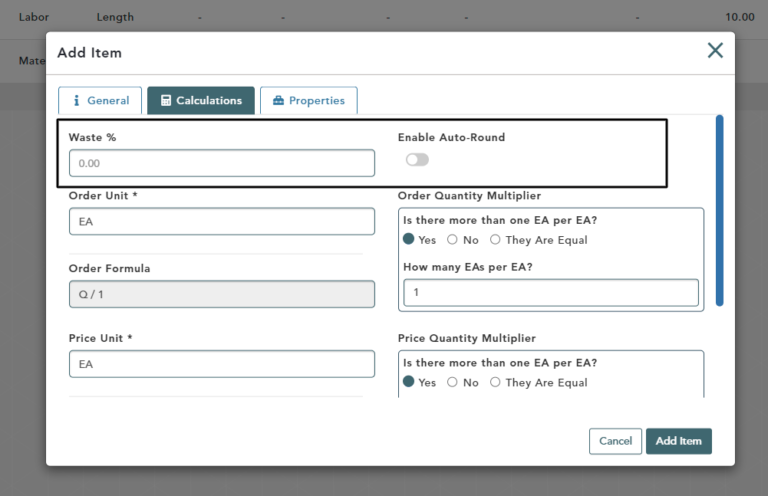Select They Are Equal under Order Quantity Multiplier
Viewport: 768px width, 496px height.
[x=495, y=239]
